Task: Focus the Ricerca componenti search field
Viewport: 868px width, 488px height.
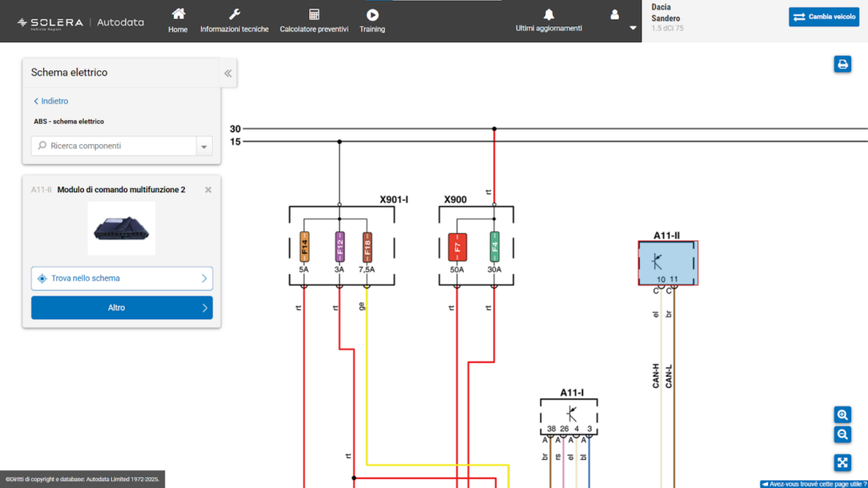Action: pos(114,146)
